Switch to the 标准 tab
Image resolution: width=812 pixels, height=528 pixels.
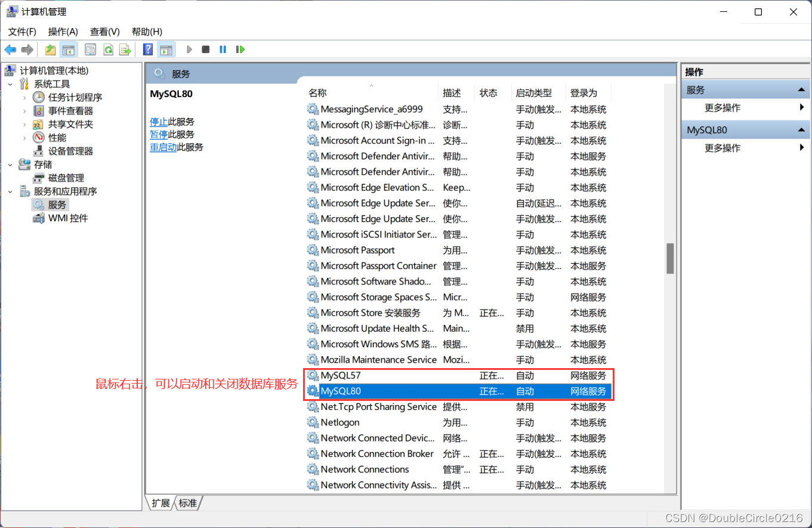(x=188, y=503)
